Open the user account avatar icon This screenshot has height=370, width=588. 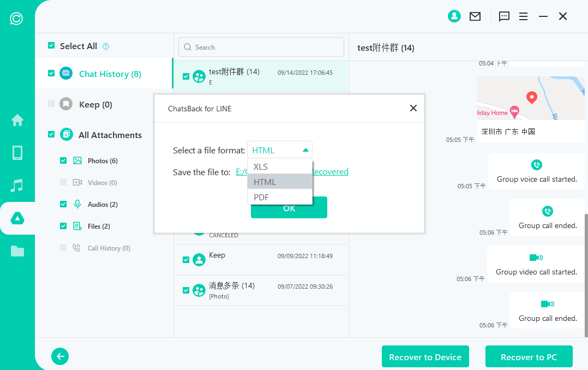[x=454, y=16]
